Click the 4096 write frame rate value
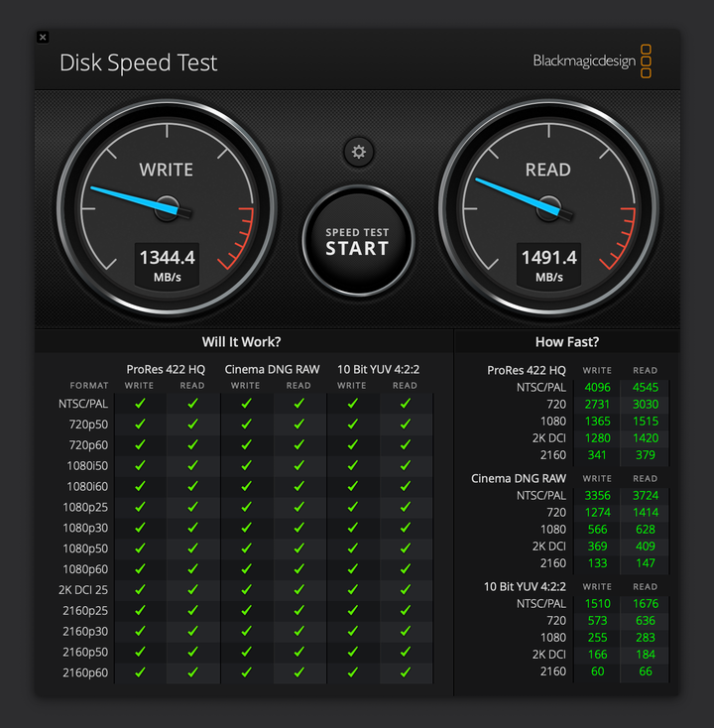The width and height of the screenshot is (714, 728). [x=597, y=387]
